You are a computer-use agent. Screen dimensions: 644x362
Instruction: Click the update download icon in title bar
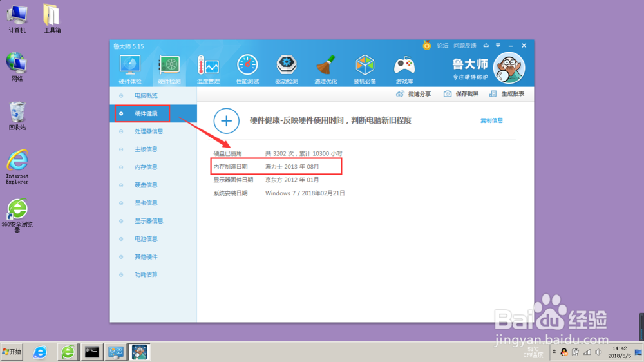pyautogui.click(x=486, y=45)
